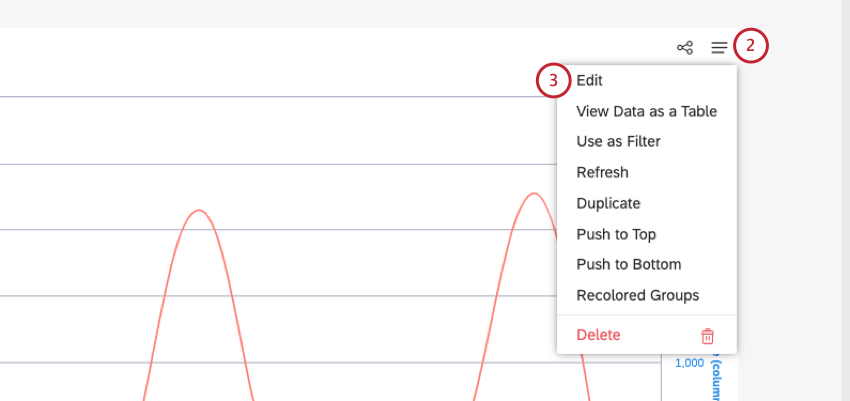Click the share icon above the chart
This screenshot has width=850, height=401.
point(685,47)
